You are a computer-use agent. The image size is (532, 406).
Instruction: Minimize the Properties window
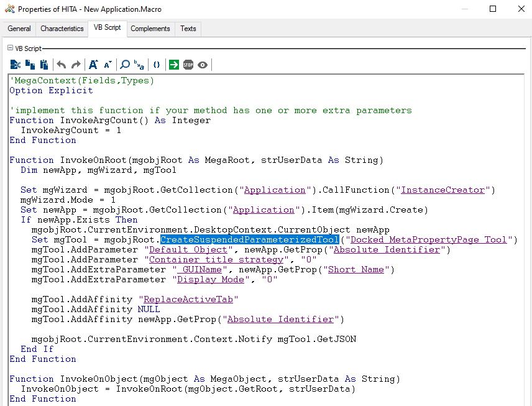pyautogui.click(x=464, y=9)
